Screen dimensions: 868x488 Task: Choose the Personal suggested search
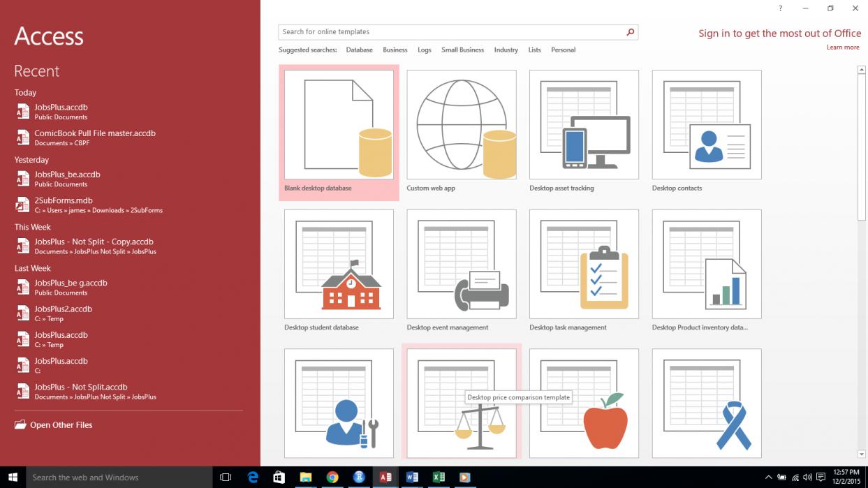click(x=564, y=50)
